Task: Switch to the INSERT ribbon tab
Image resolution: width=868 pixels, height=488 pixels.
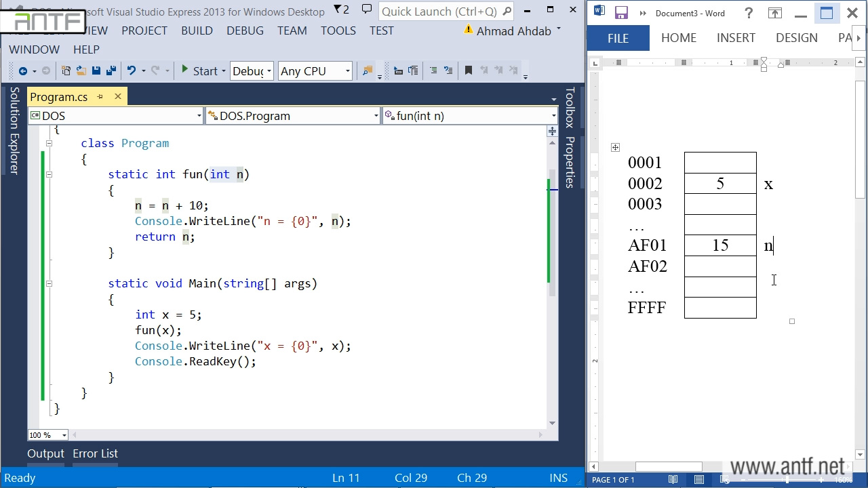Action: (x=736, y=38)
